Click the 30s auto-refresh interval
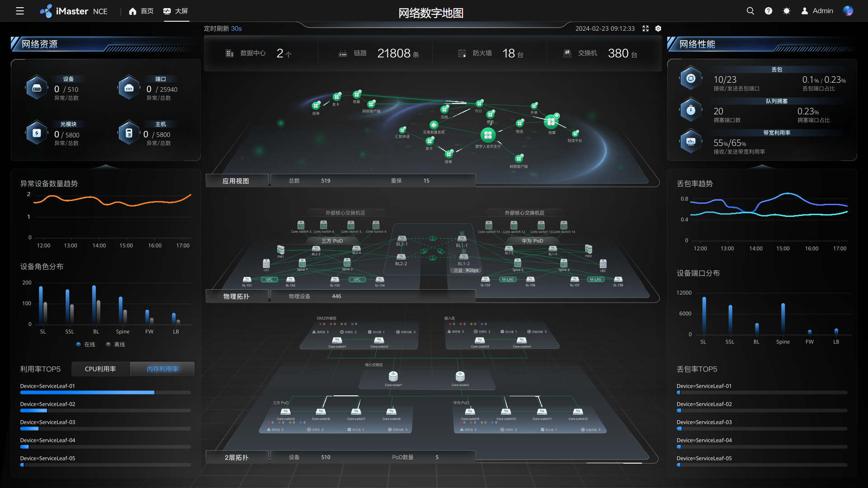Viewport: 868px width, 488px height. point(236,28)
